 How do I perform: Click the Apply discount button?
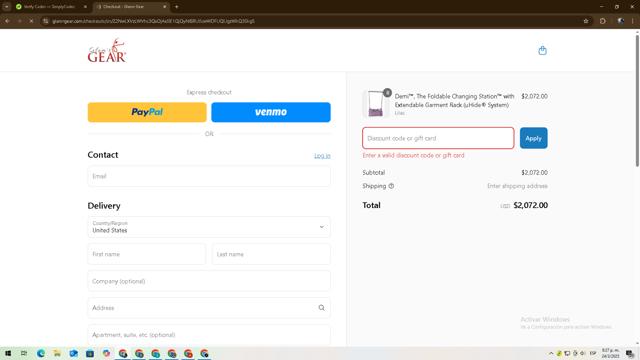(533, 138)
